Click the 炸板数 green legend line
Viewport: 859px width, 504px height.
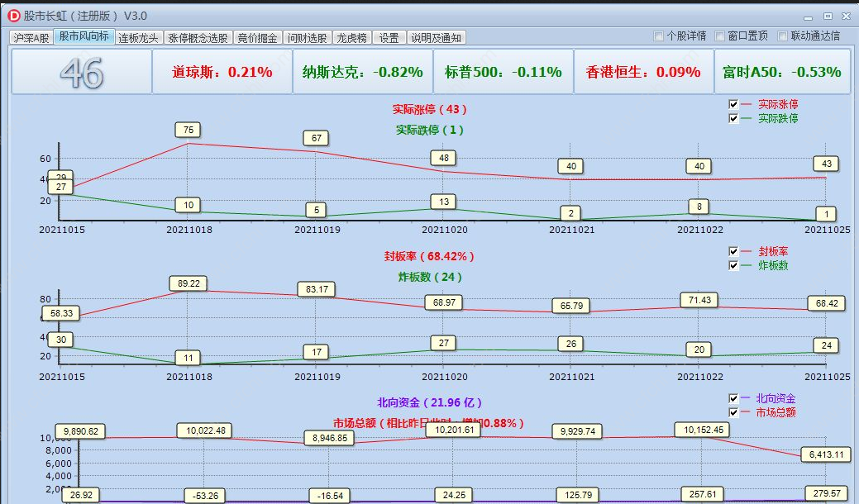pos(746,265)
